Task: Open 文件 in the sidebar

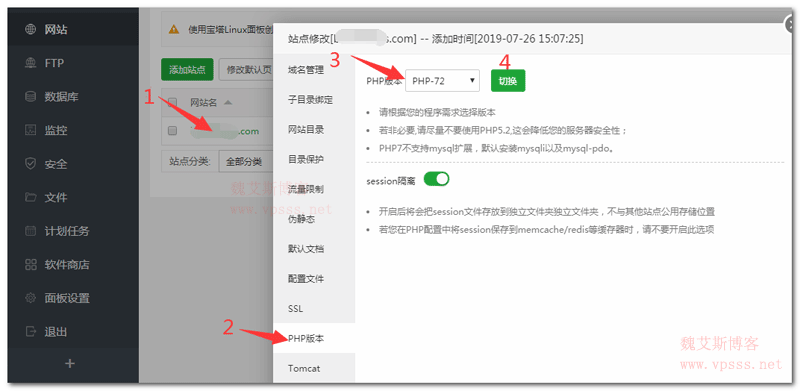Action: [73, 197]
